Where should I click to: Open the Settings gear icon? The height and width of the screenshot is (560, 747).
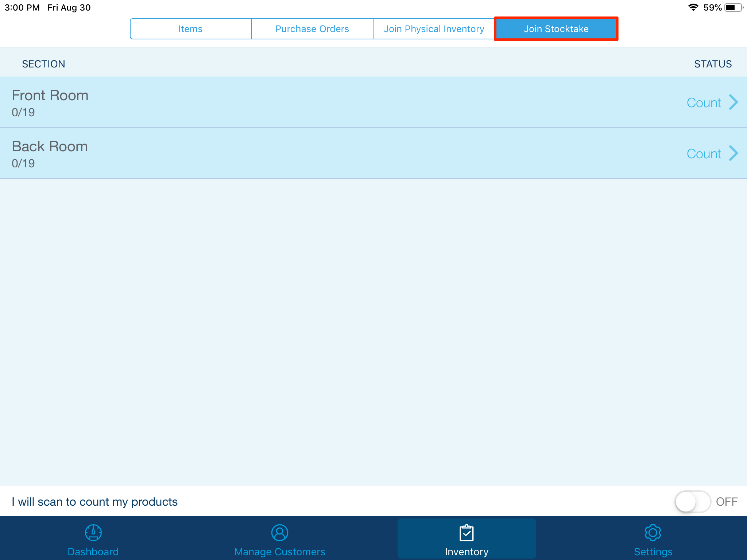pyautogui.click(x=653, y=533)
